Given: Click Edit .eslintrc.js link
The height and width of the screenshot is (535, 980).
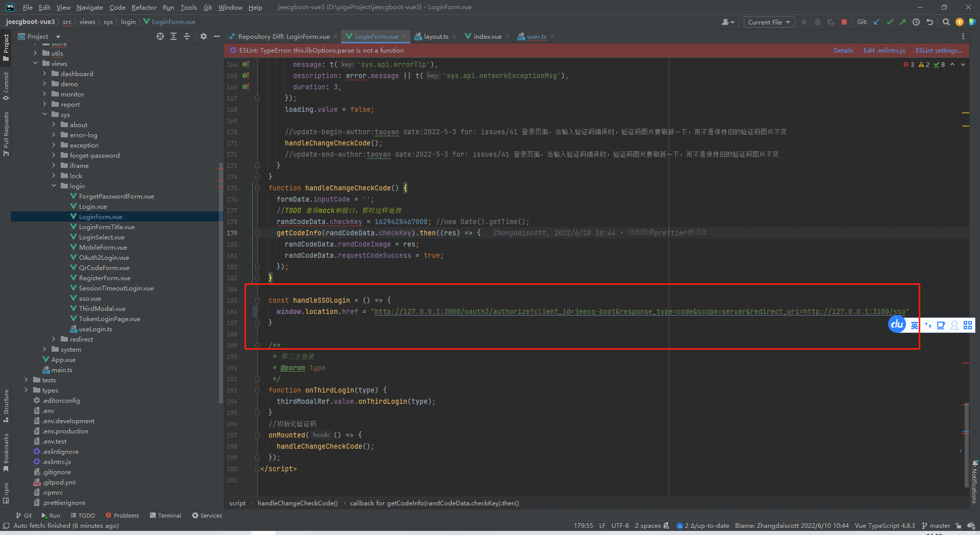Looking at the screenshot, I should tap(884, 51).
